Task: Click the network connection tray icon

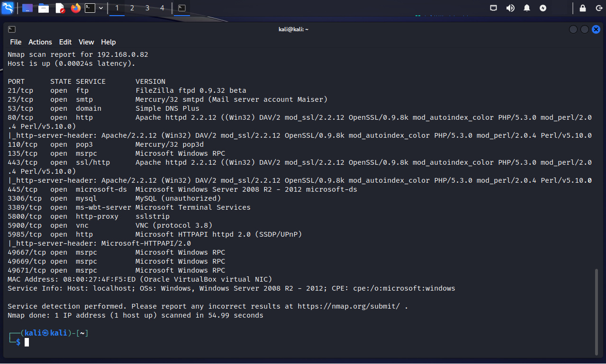Action: 494,8
